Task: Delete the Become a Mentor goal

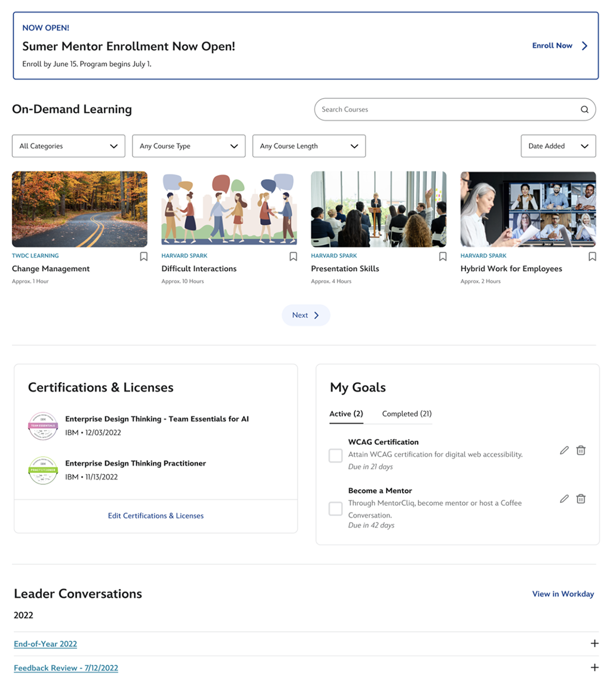Action: [581, 499]
